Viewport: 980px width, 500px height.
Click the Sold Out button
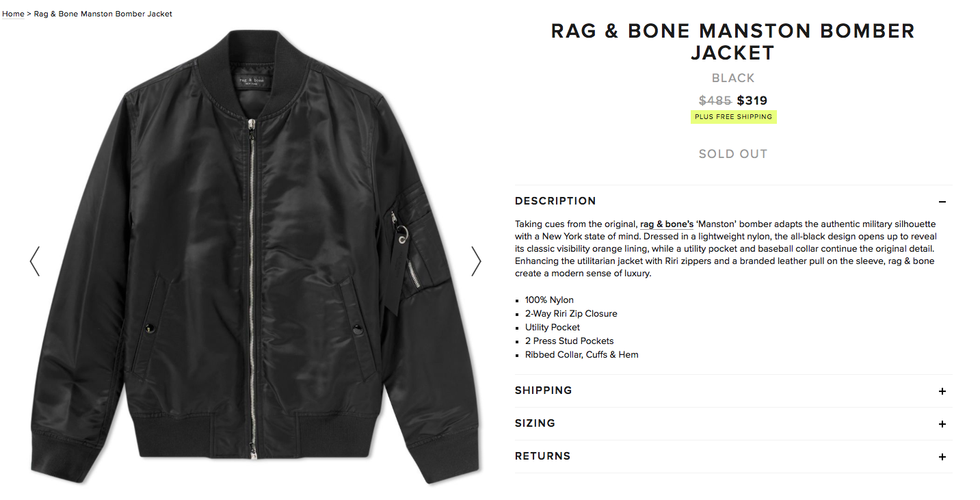click(x=733, y=154)
